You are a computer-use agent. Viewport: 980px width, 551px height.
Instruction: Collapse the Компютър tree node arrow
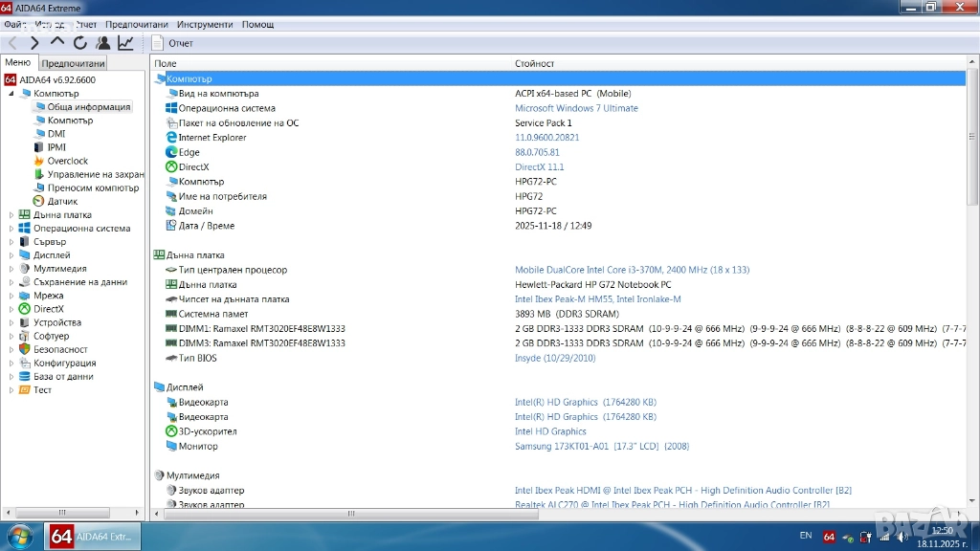(x=11, y=94)
